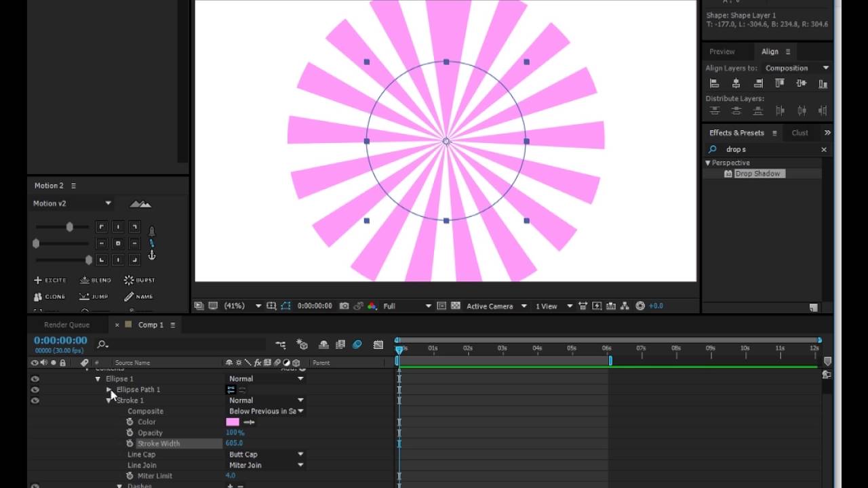The height and width of the screenshot is (488, 868).
Task: Open Stroke 1 blend mode dropdown
Action: tap(266, 401)
